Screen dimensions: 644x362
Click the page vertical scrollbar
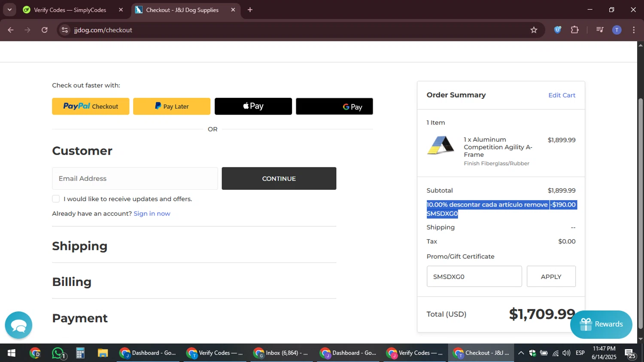click(x=641, y=213)
